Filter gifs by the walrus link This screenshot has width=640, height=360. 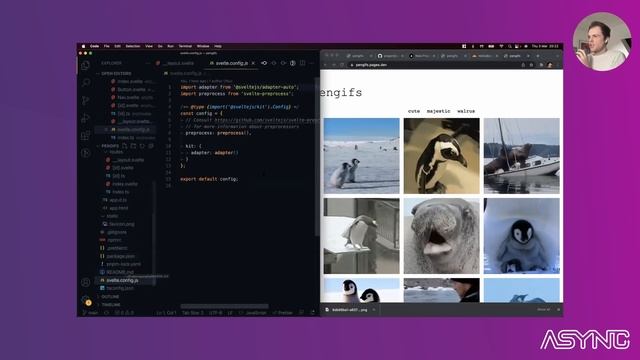pos(466,111)
